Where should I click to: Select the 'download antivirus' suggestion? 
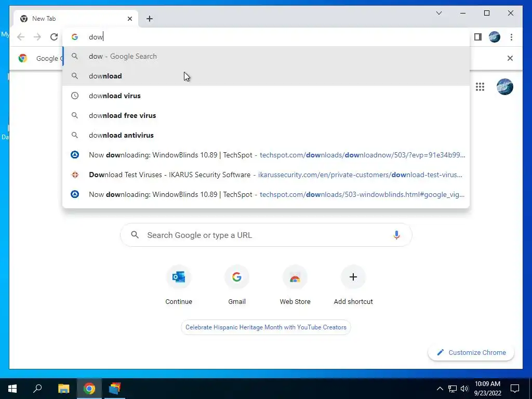click(x=266, y=135)
